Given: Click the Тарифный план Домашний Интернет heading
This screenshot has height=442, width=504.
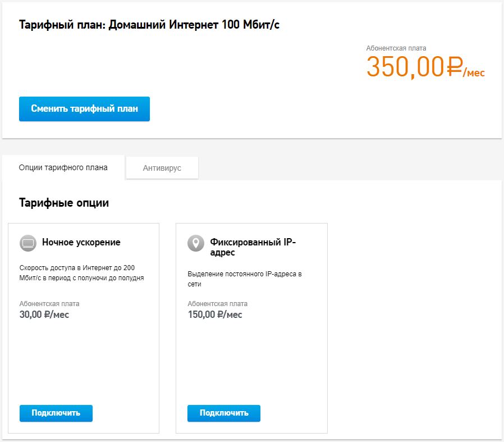Looking at the screenshot, I should click(149, 25).
